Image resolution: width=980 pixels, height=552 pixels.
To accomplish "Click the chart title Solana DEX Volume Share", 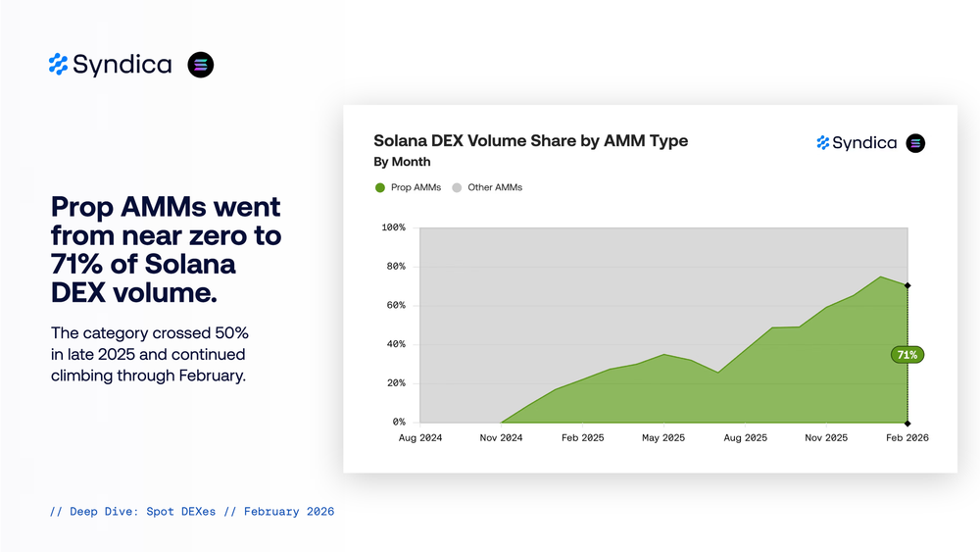I will 530,141.
